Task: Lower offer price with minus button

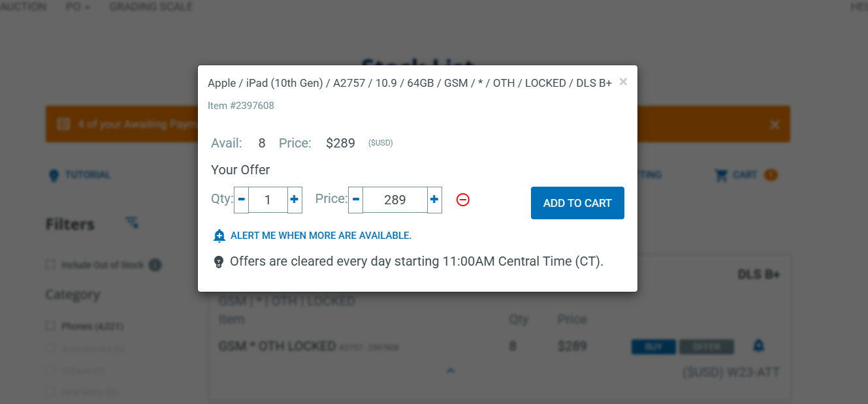Action: pyautogui.click(x=355, y=200)
